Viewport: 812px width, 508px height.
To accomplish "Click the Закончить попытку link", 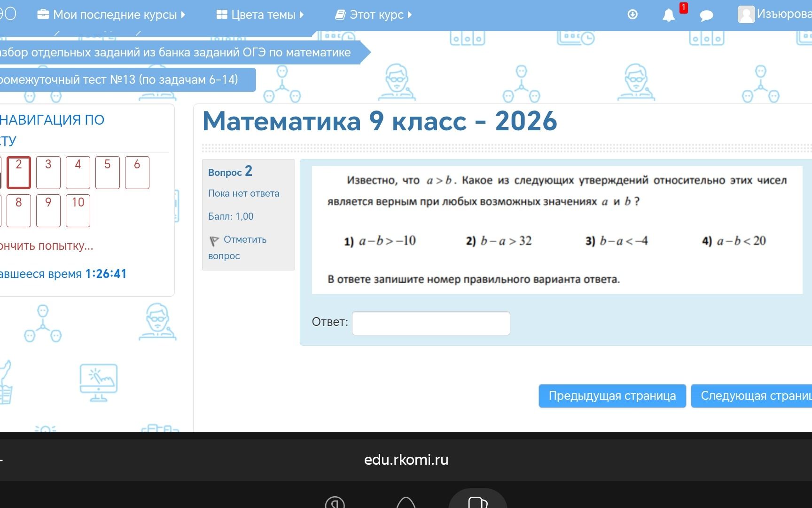I will point(47,246).
